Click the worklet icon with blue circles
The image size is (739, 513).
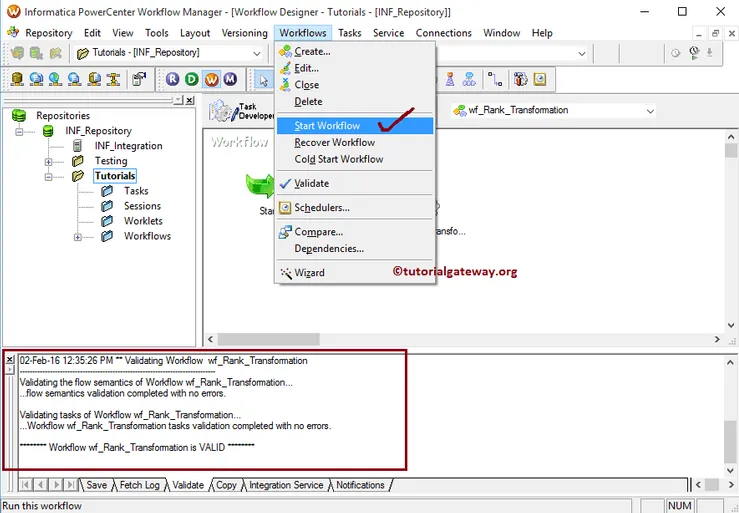469,79
